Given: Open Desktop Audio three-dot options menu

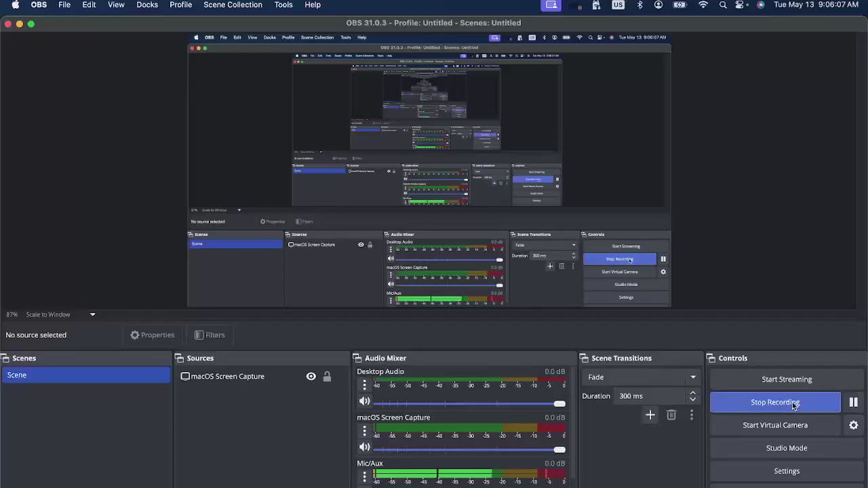Looking at the screenshot, I should [364, 385].
